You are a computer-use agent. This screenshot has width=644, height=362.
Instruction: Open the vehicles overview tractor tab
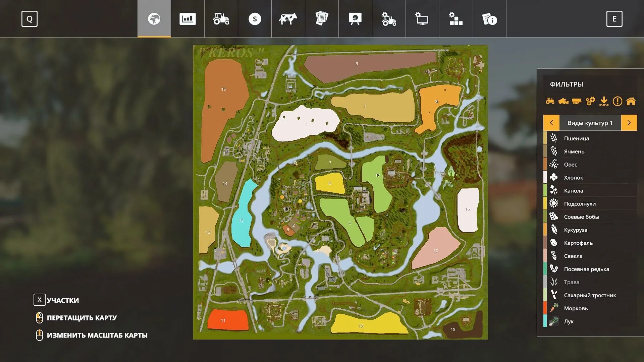tap(221, 19)
